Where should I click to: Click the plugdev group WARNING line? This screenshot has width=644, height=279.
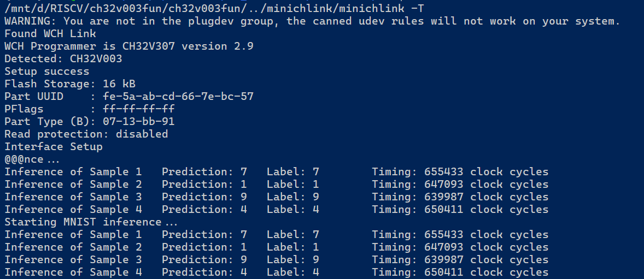pos(312,21)
